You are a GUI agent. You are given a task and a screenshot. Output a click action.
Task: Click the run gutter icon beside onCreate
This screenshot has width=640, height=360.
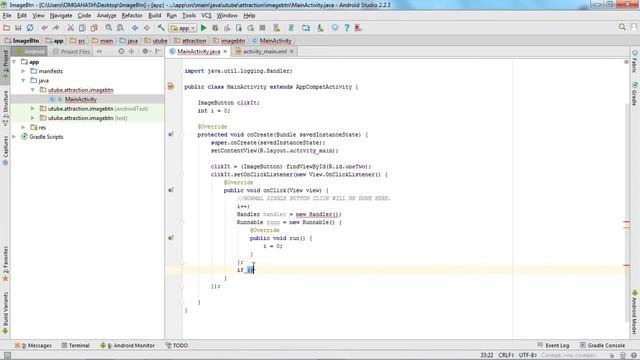pos(171,134)
